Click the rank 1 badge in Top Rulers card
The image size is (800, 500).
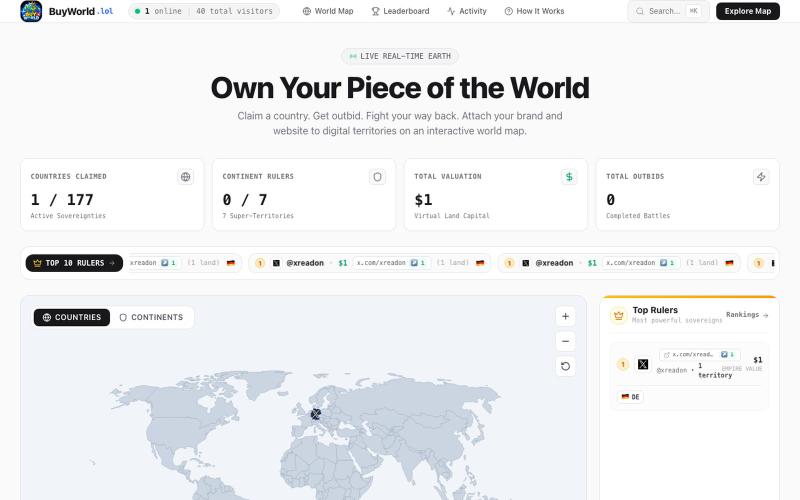point(623,364)
